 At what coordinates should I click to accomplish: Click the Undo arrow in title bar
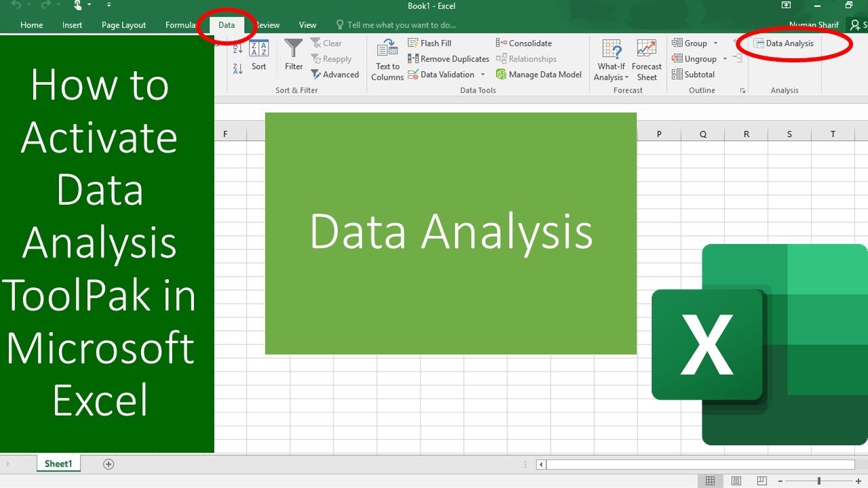[16, 5]
